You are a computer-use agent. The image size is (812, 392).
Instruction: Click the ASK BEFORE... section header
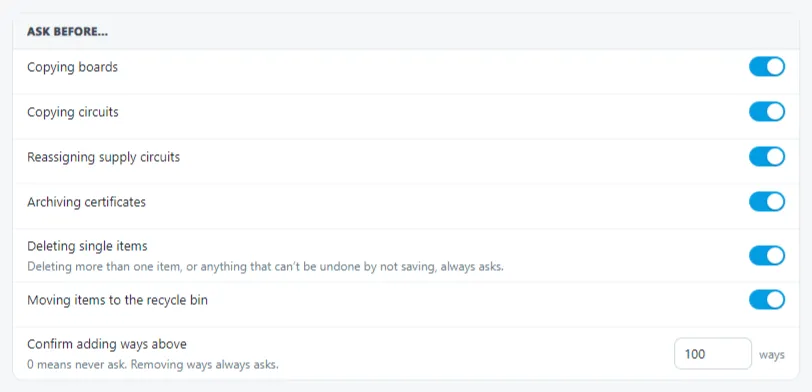click(67, 32)
